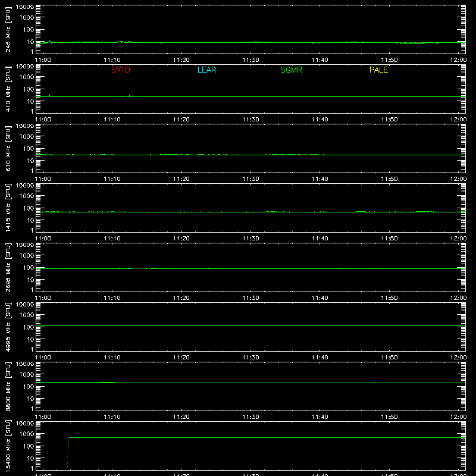The height and width of the screenshot is (476, 476).
Task: Select the 15400 MHz [SFU] axis title
Action: tap(8, 446)
